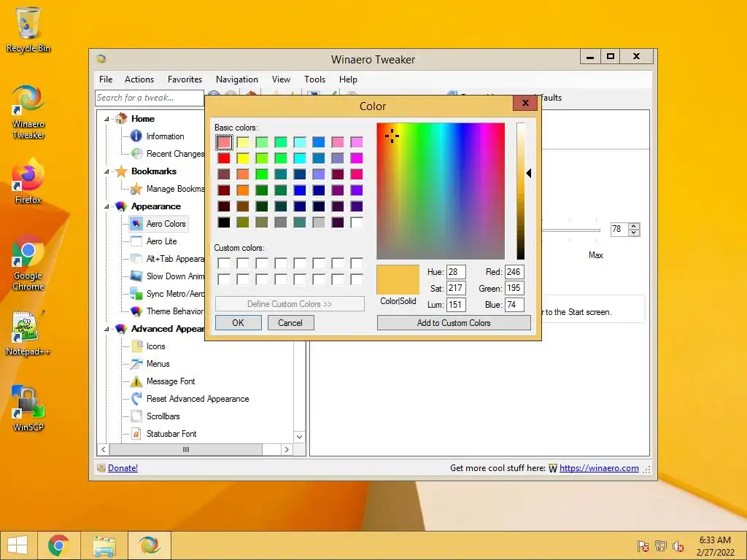Select the first custom color slot
This screenshot has height=560, width=747.
(x=224, y=263)
